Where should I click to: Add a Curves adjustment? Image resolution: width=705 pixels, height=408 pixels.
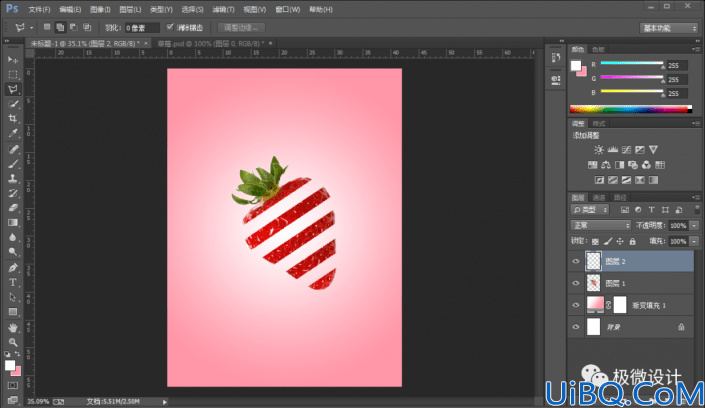tap(626, 150)
